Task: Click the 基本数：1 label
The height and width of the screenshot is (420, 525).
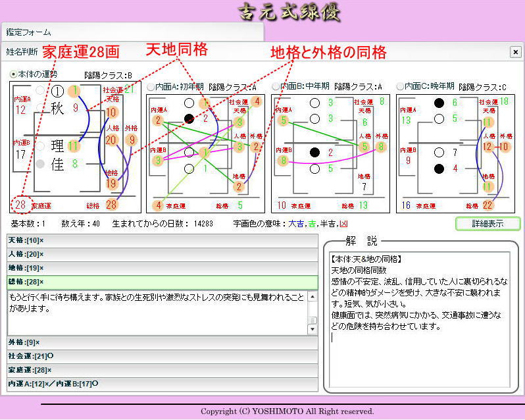Action: tap(28, 224)
